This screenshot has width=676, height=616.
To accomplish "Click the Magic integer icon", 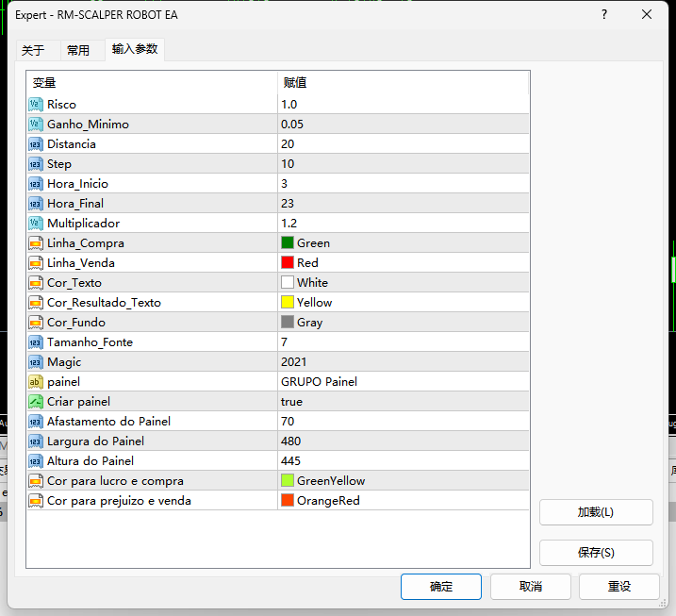I will 36,362.
